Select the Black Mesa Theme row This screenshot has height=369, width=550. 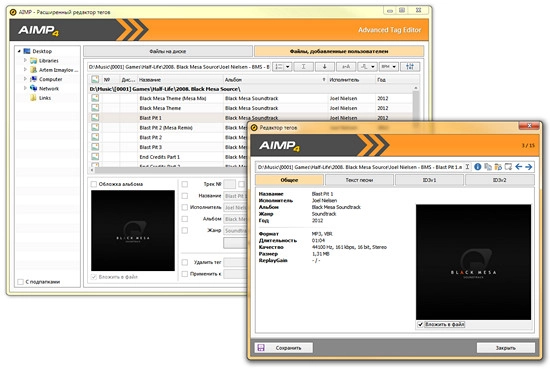coord(251,108)
